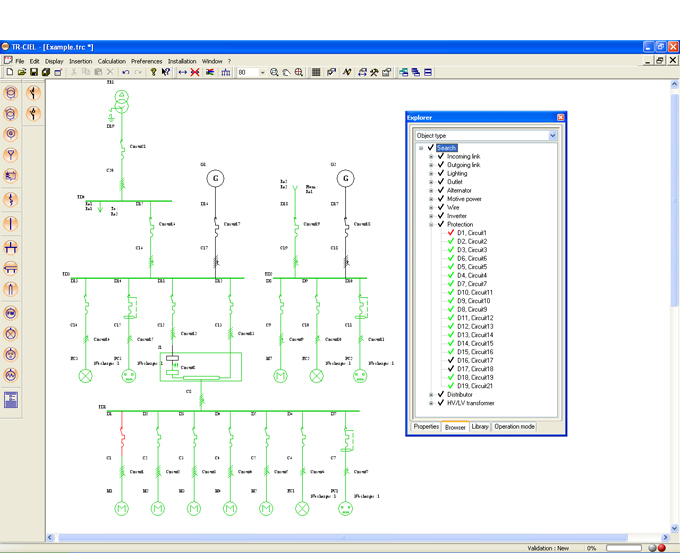Open the Insertion menu
This screenshot has height=553, width=680.
click(x=81, y=61)
